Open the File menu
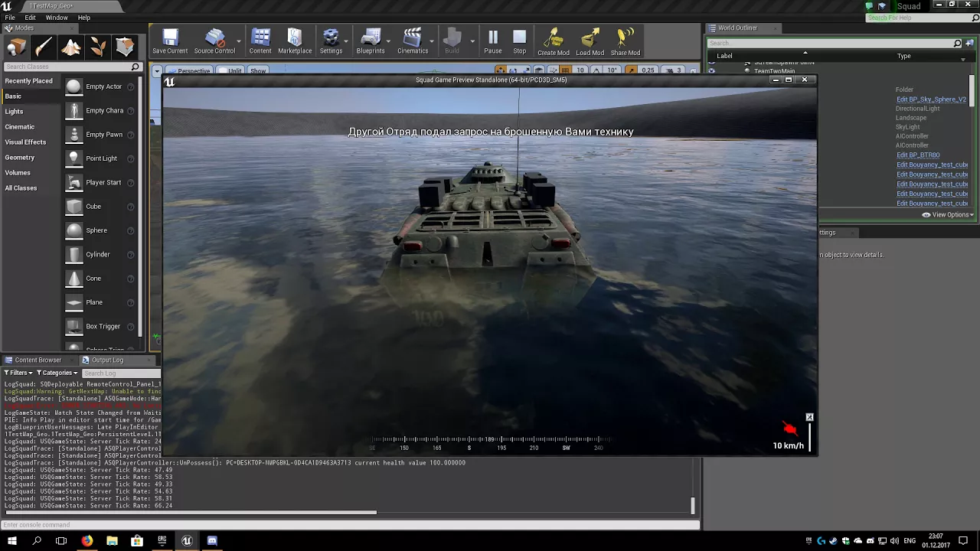The image size is (980, 551). click(x=10, y=18)
